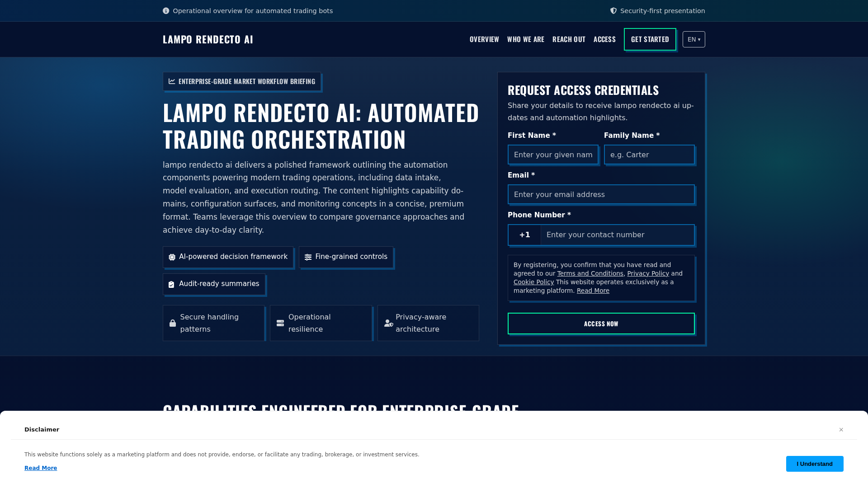Screen dimensions: 868x488
Task: Click 'Enterprise-grade market workflow briefing' badge
Action: (242, 81)
